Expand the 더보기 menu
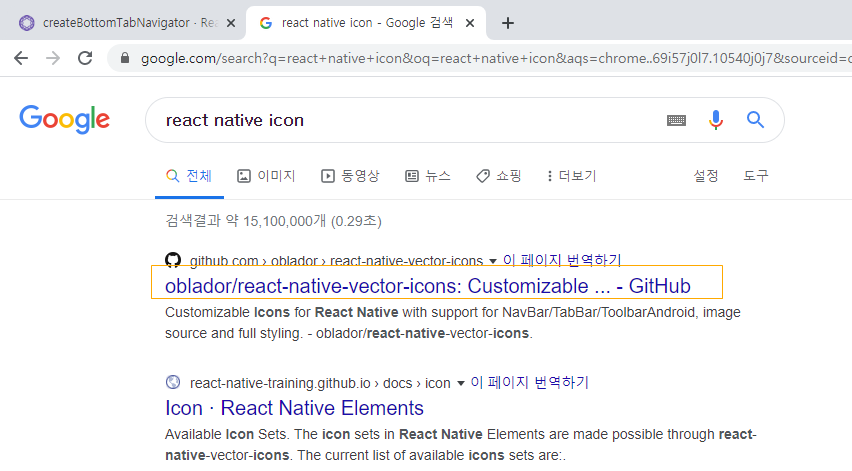This screenshot has width=852, height=471. point(572,176)
